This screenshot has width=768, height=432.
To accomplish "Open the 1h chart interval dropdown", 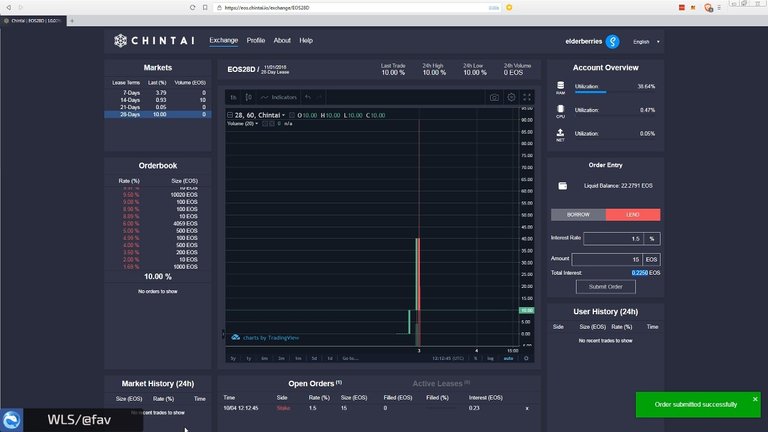I will [233, 97].
